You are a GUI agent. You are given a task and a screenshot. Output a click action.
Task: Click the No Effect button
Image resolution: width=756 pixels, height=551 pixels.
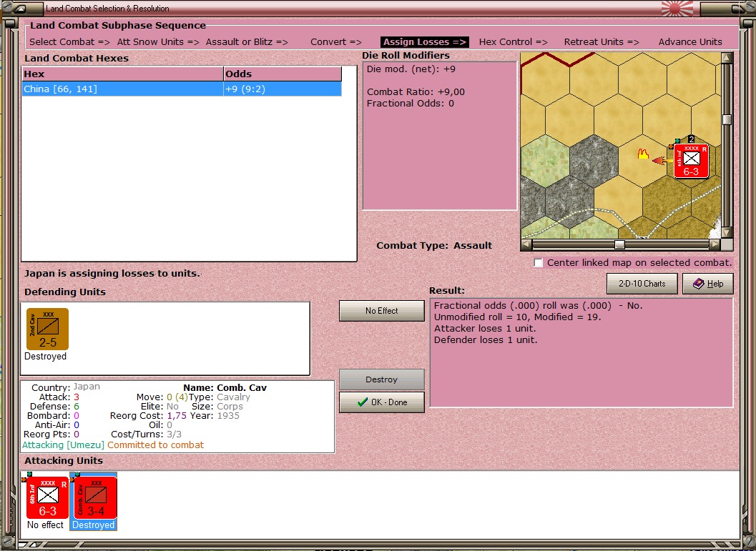click(381, 311)
